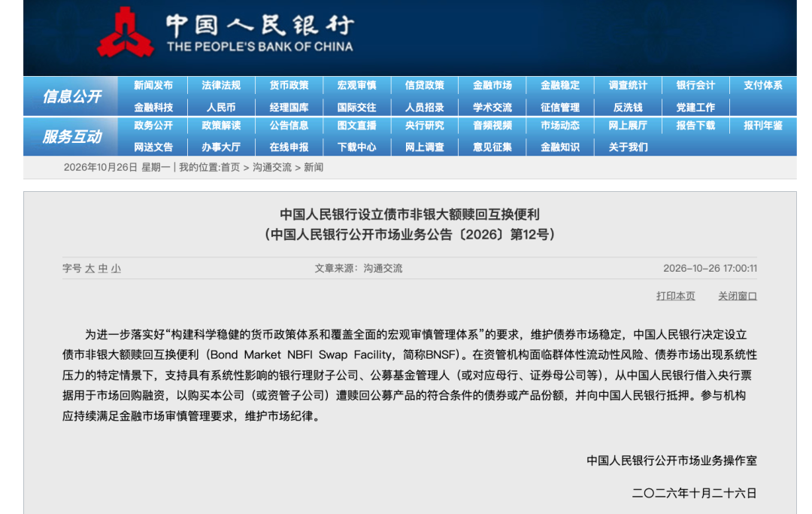Set font size to 小

pos(116,269)
